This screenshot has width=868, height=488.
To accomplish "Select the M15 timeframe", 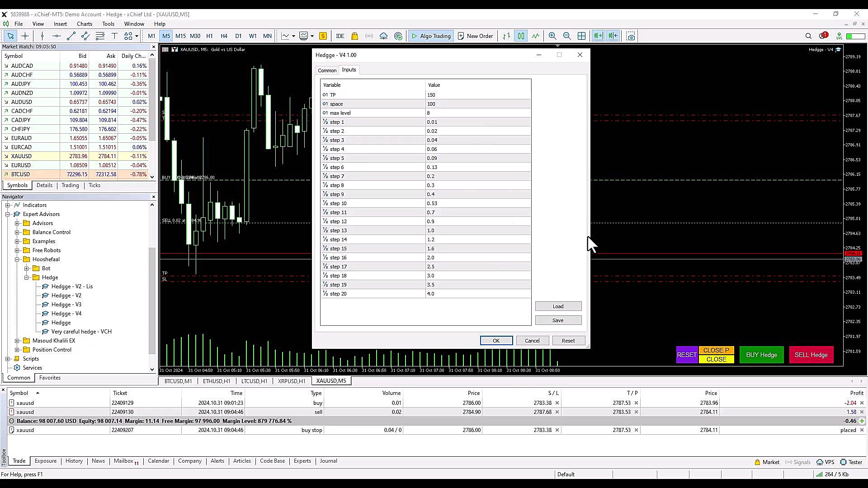I will pyautogui.click(x=180, y=36).
